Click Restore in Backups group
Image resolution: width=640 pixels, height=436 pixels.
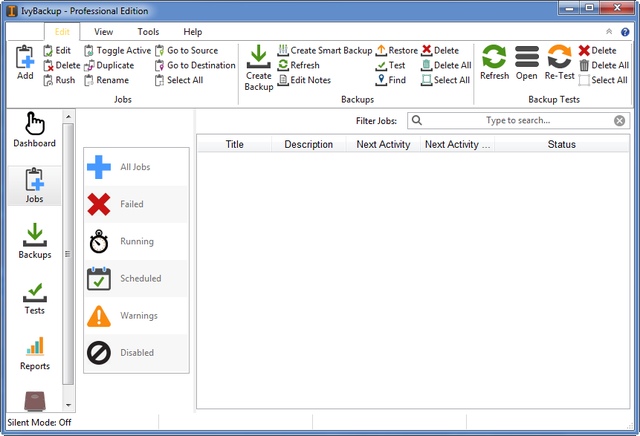click(397, 50)
